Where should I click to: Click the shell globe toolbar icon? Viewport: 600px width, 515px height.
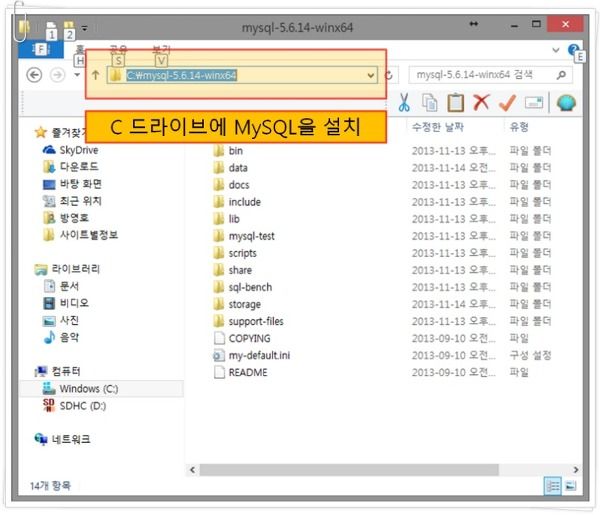coord(566,103)
